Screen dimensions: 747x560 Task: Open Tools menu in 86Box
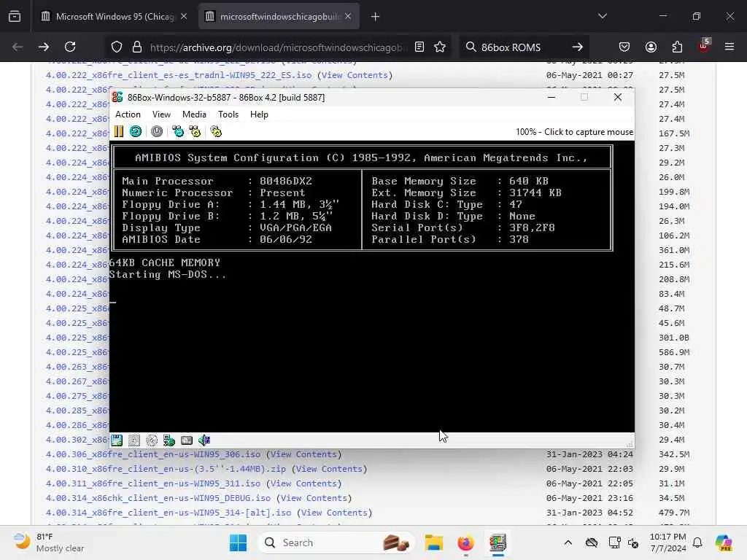pyautogui.click(x=228, y=114)
